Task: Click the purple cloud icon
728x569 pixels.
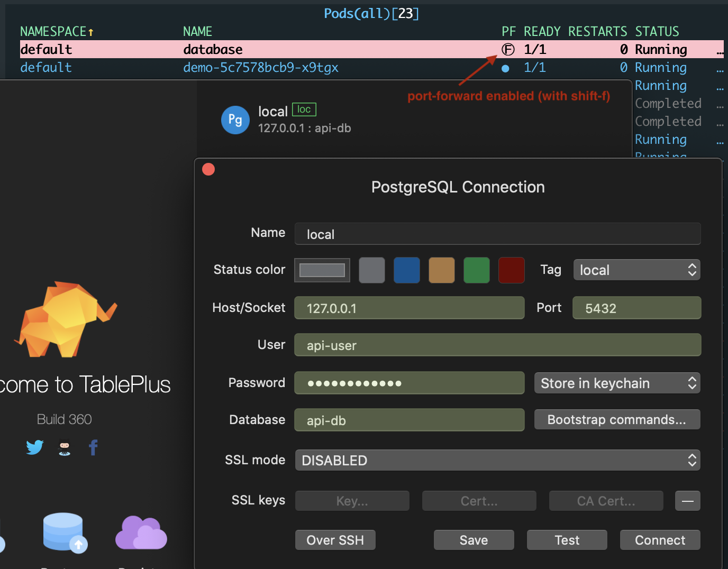Action: pos(141,533)
